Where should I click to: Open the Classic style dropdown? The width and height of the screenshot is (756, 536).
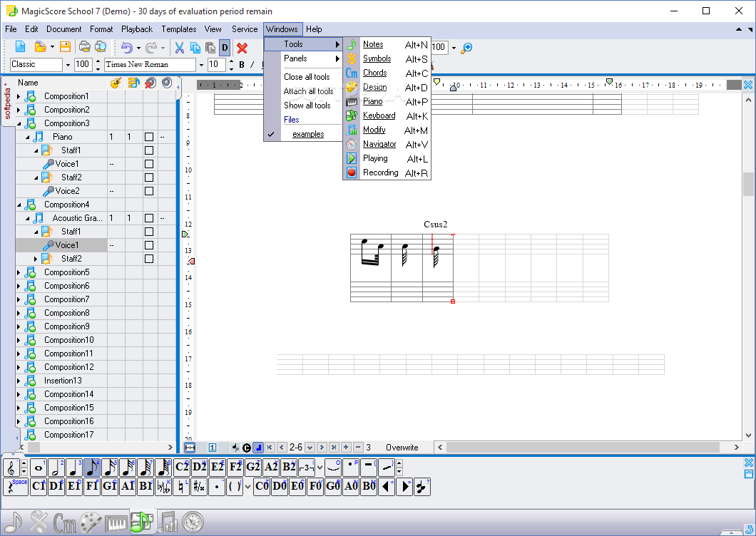pos(68,65)
